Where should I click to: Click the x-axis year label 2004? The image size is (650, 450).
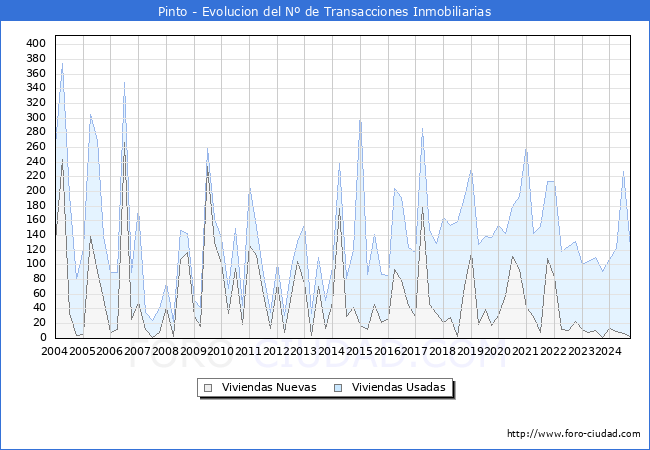point(54,351)
